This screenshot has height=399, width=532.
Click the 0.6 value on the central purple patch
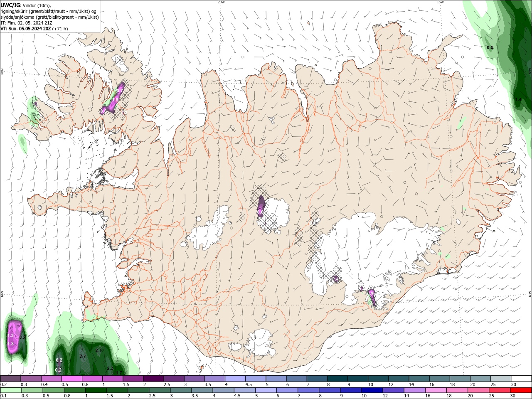(260, 212)
